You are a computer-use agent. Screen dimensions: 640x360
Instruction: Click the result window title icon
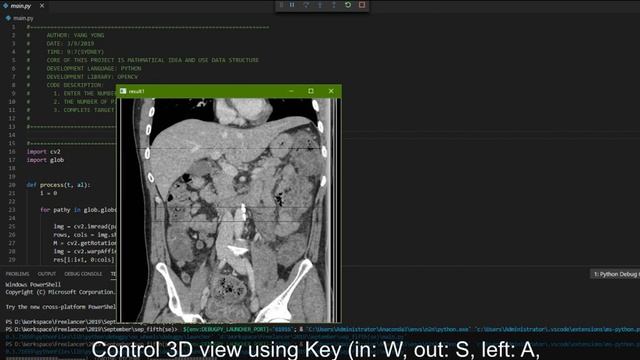(x=123, y=91)
